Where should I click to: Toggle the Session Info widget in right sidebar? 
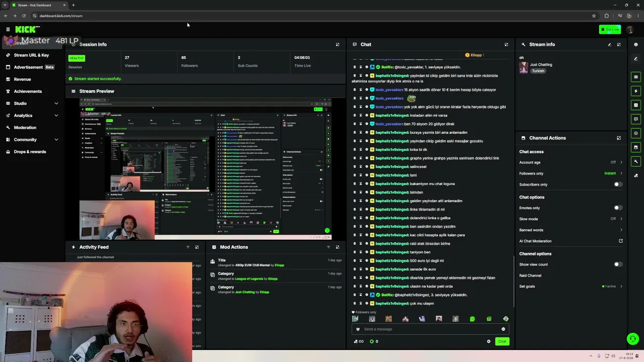(x=636, y=133)
